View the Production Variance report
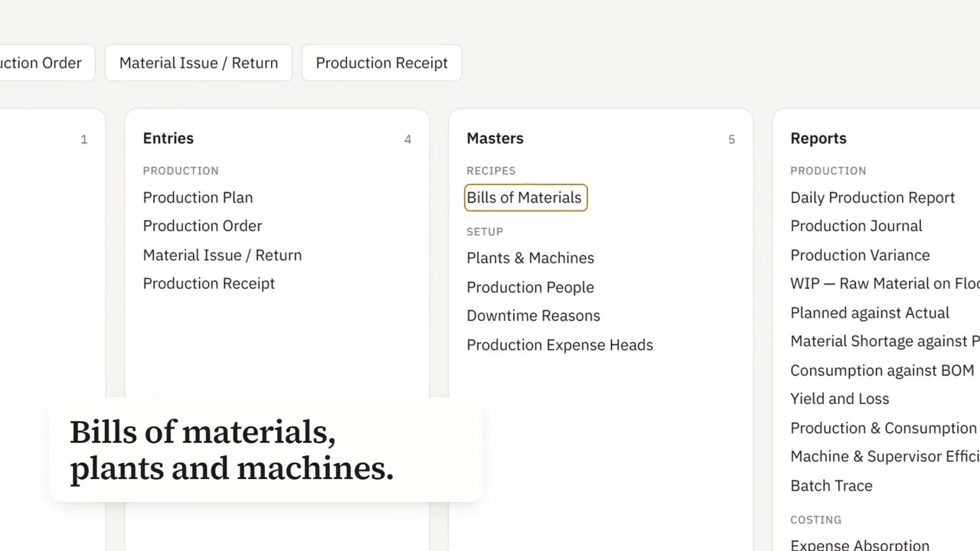The height and width of the screenshot is (551, 980). click(860, 255)
